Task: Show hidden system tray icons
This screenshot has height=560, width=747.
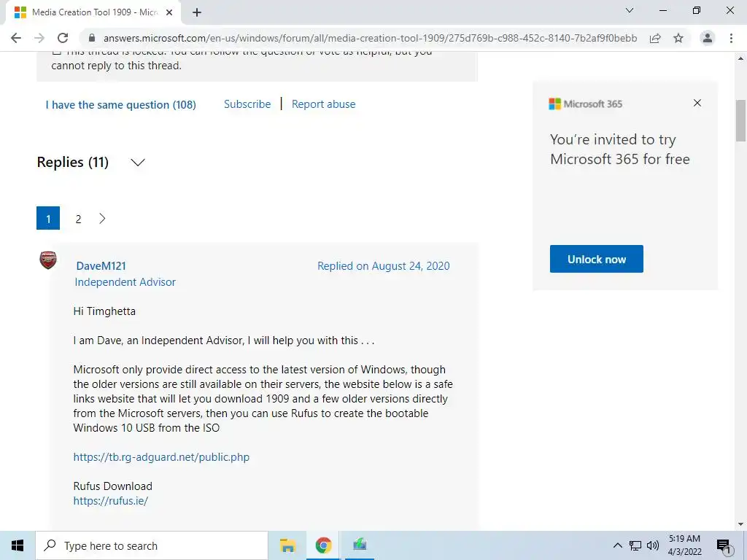Action: tap(617, 545)
